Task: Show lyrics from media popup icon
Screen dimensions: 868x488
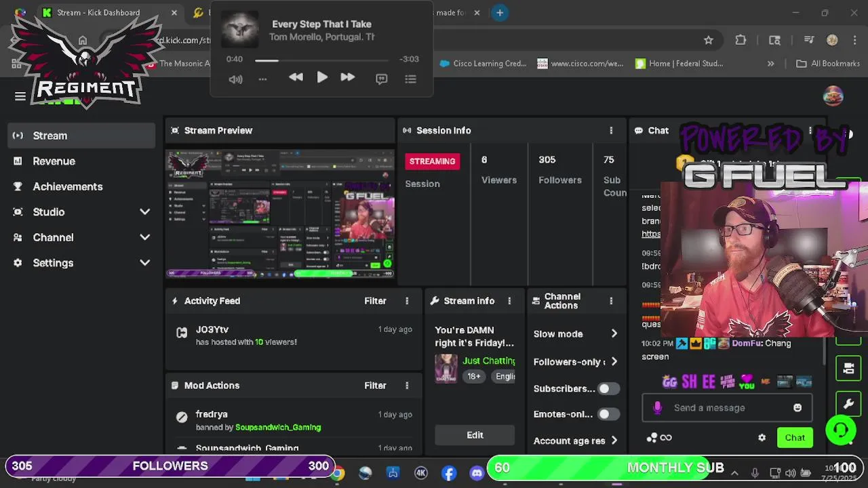Action: (381, 79)
